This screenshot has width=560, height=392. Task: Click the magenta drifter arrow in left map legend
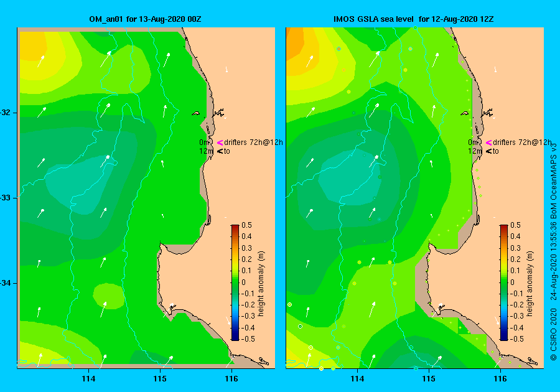point(220,143)
